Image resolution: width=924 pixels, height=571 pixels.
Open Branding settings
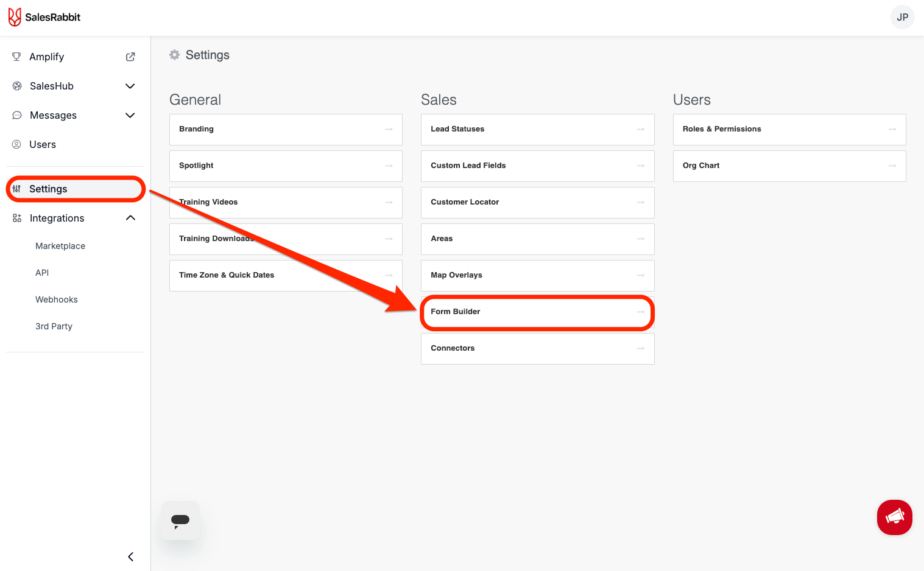[x=286, y=129]
